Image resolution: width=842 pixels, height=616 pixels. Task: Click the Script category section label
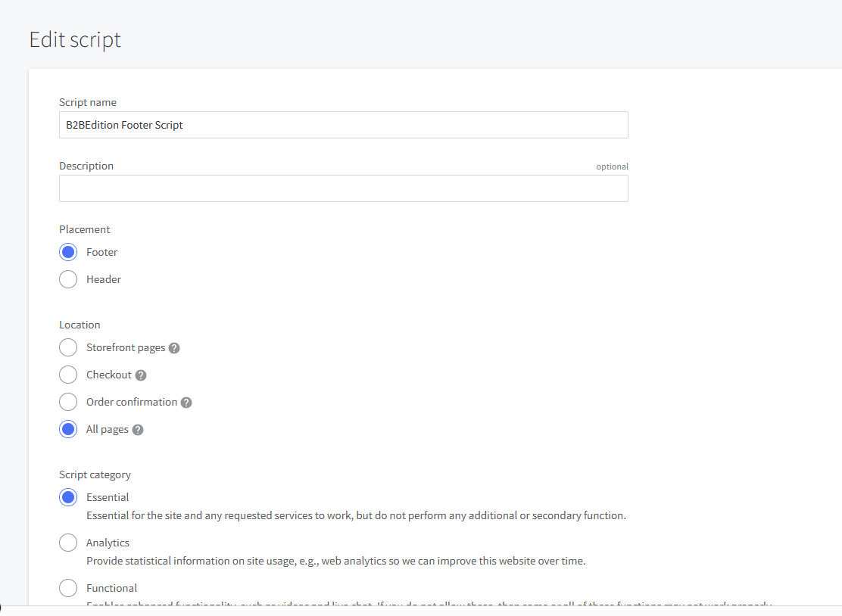click(x=95, y=474)
